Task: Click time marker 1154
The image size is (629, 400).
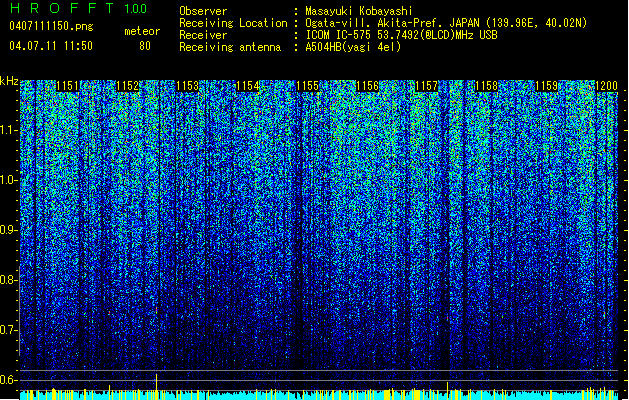Action: (248, 86)
